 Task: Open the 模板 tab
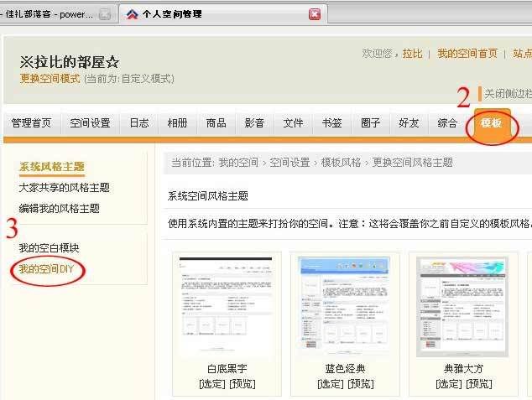coord(492,123)
